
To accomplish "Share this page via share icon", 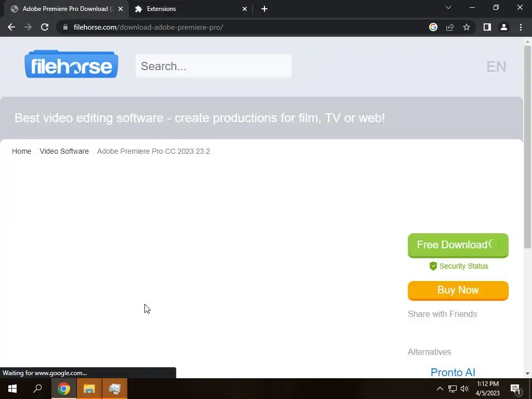I will point(450,27).
